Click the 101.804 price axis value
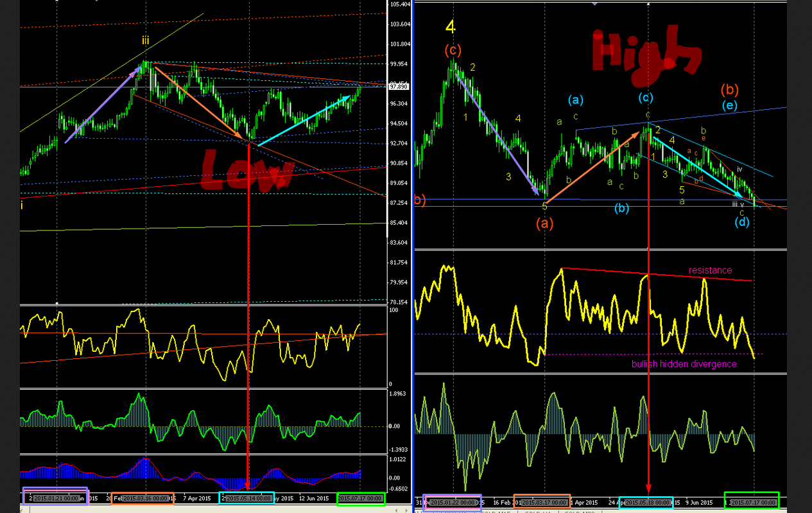 point(400,44)
